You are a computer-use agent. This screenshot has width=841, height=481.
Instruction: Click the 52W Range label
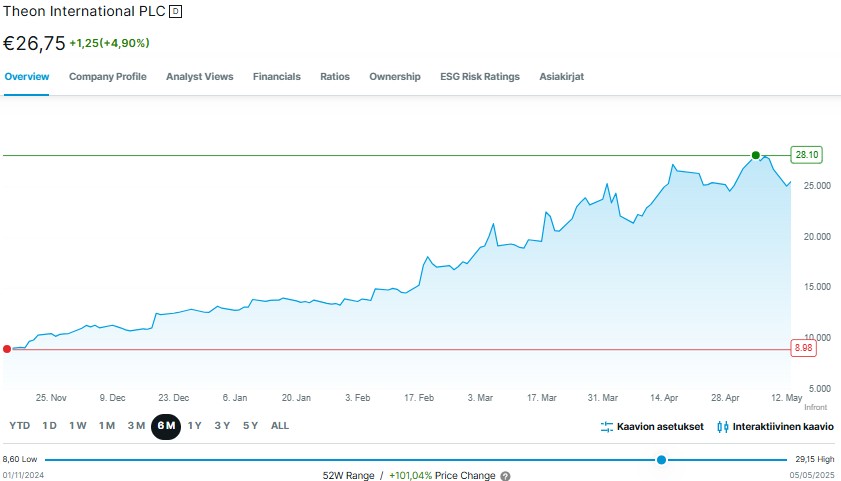click(x=348, y=476)
